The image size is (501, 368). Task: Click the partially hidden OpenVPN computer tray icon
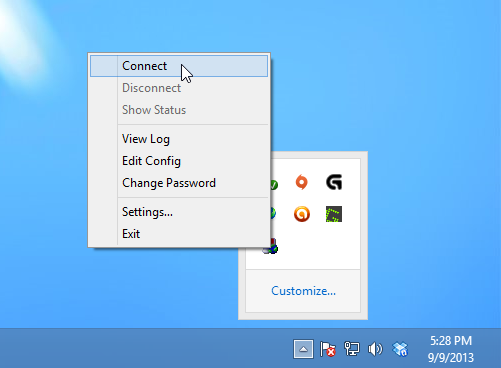(273, 247)
